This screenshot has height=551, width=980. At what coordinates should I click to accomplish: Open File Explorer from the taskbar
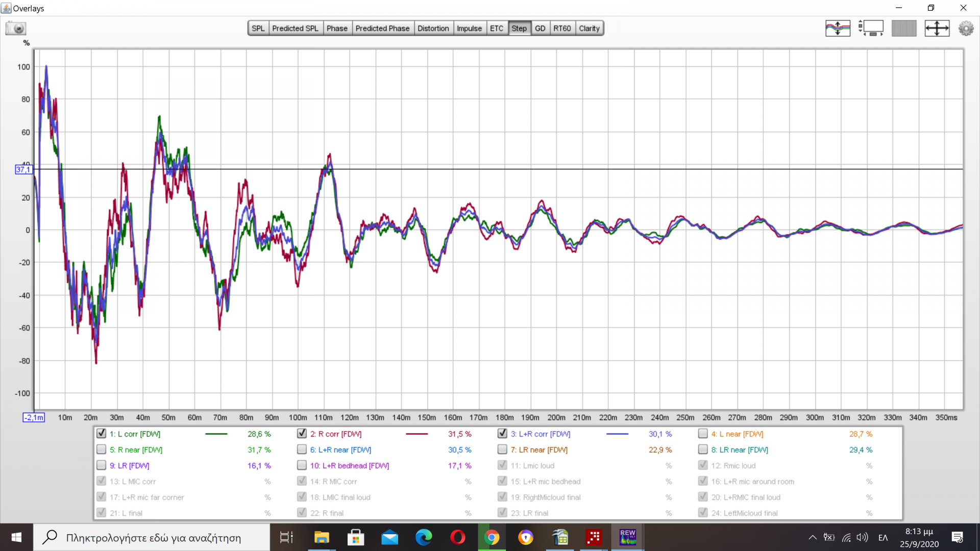tap(322, 537)
